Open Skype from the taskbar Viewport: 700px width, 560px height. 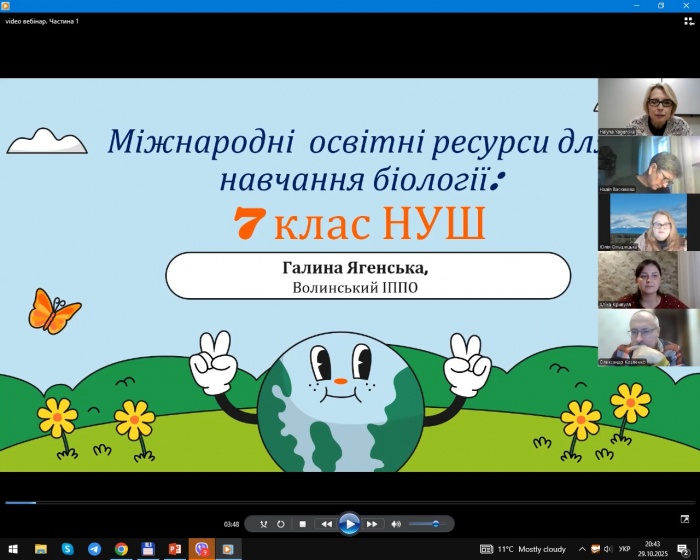[x=67, y=549]
